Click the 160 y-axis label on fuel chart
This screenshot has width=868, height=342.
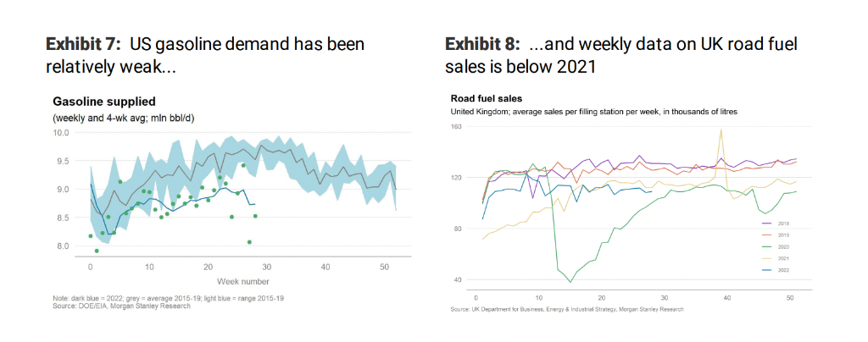click(455, 127)
